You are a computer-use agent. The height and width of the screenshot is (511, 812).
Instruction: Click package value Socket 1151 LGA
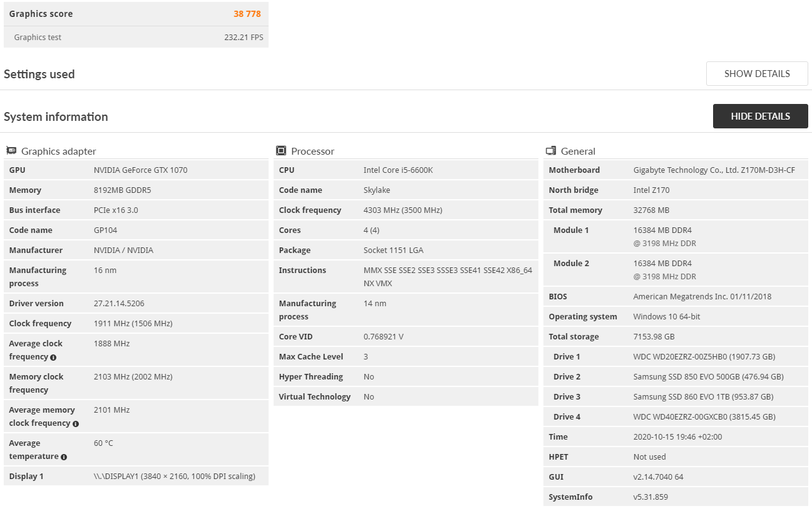point(393,250)
